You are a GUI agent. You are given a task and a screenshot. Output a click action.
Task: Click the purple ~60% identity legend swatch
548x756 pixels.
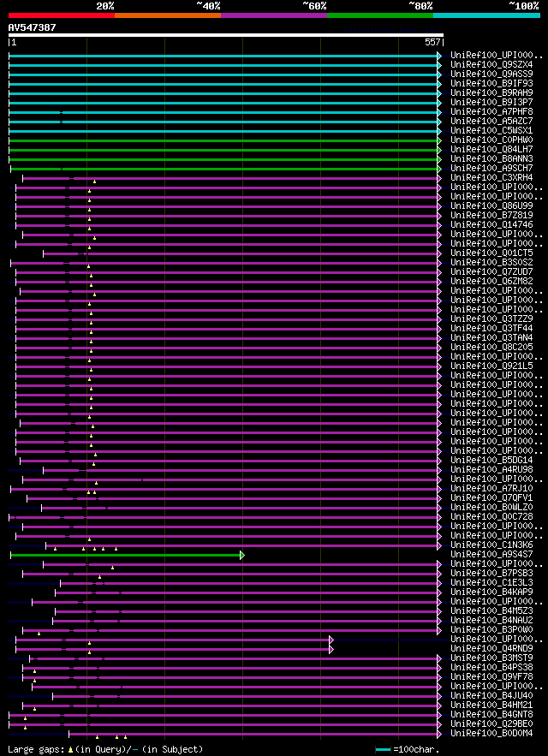click(274, 15)
